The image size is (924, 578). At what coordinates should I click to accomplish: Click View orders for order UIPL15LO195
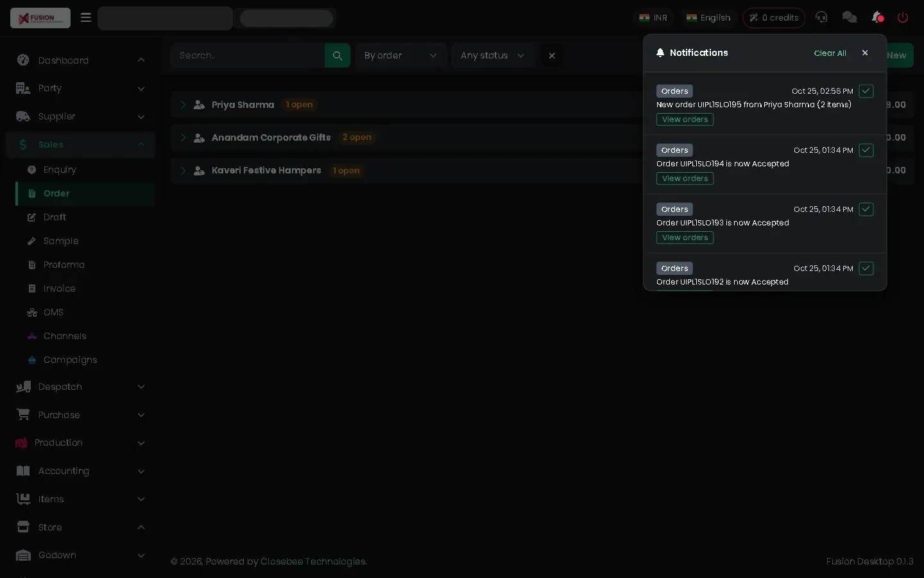coord(685,119)
